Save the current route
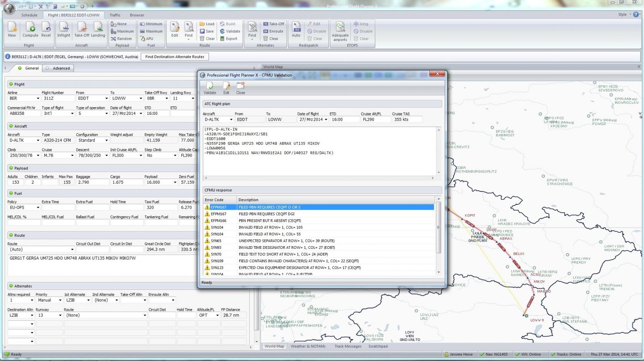 207,31
